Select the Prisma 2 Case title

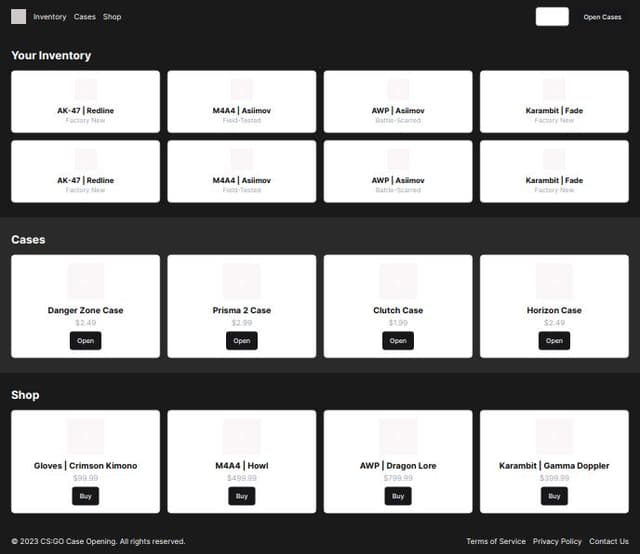(x=242, y=310)
